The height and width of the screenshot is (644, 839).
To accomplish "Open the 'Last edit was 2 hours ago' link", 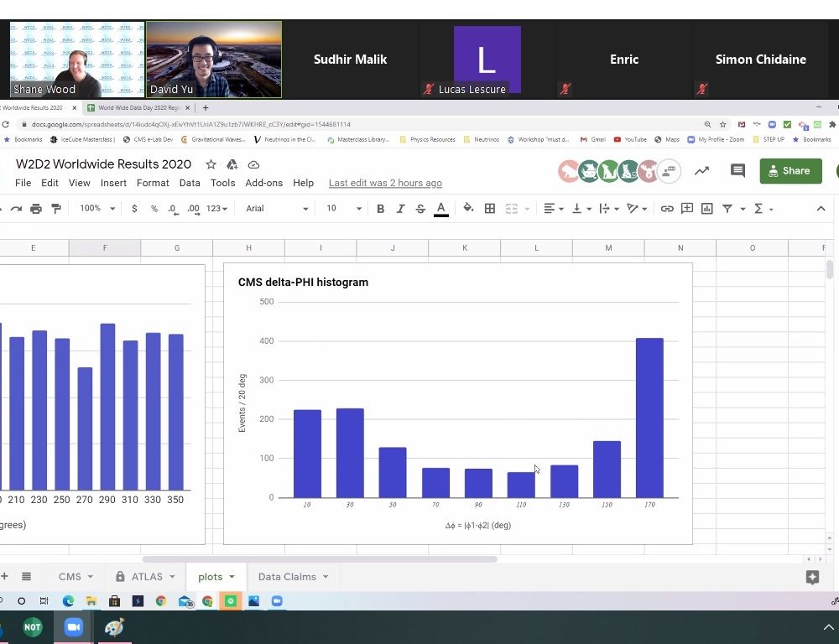I will tap(385, 183).
